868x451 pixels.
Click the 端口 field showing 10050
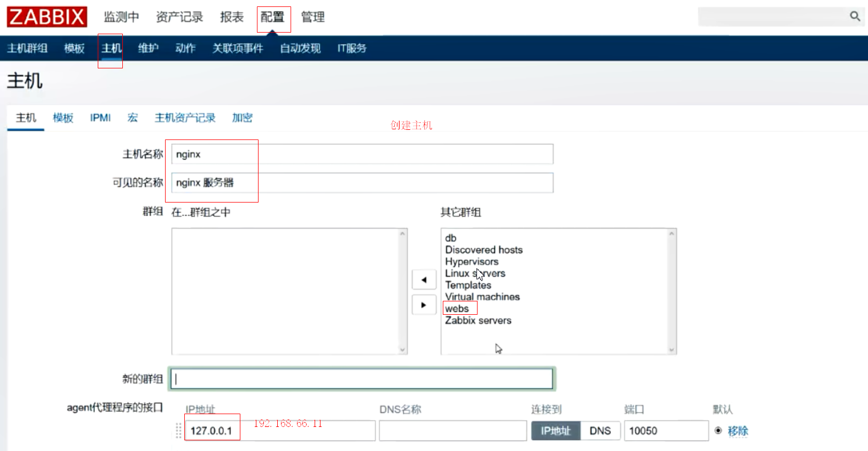[x=666, y=431]
